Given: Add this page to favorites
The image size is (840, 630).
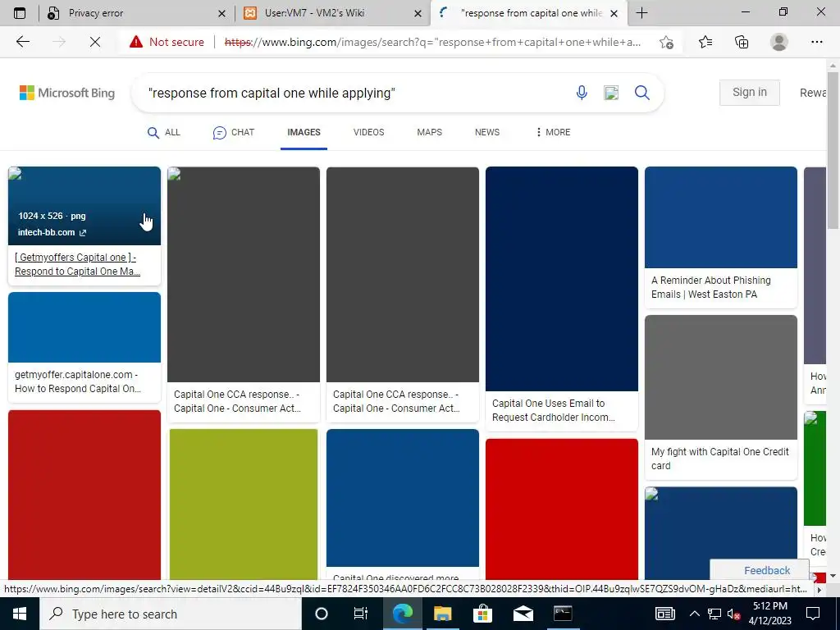Looking at the screenshot, I should click(666, 42).
